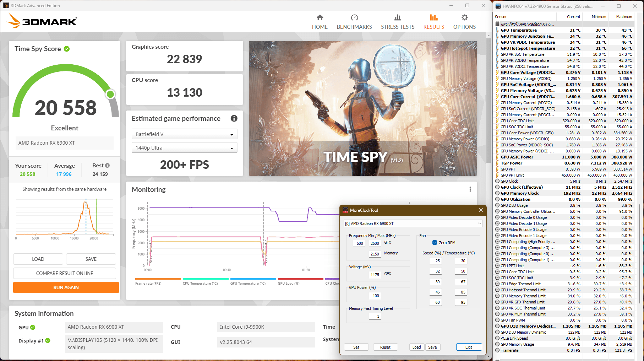This screenshot has height=361, width=644.
Task: Click the gauge knob on the Time Spy score arc
Action: pos(110,94)
